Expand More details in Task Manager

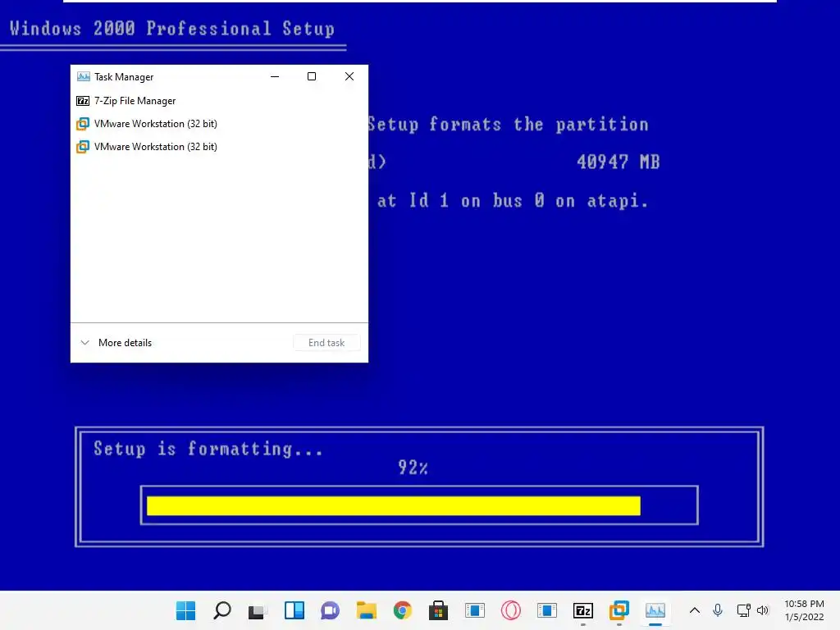[116, 343]
